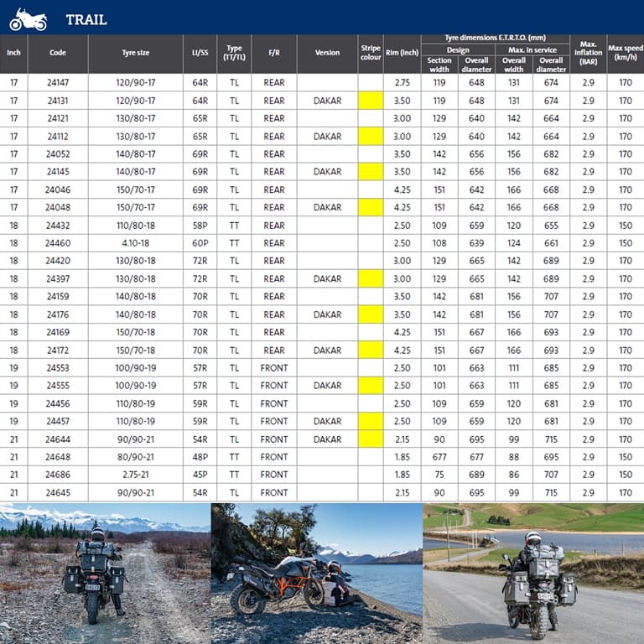Select code 24121 cell

[x=58, y=118]
